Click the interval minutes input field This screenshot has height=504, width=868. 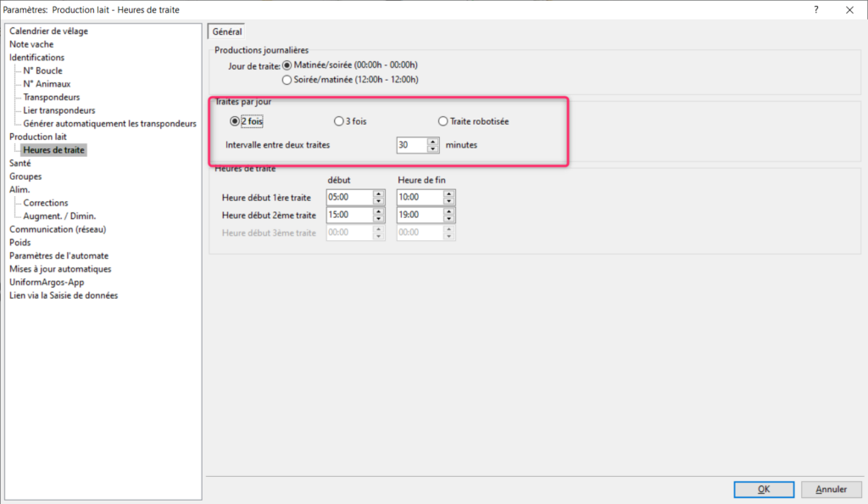(x=410, y=145)
